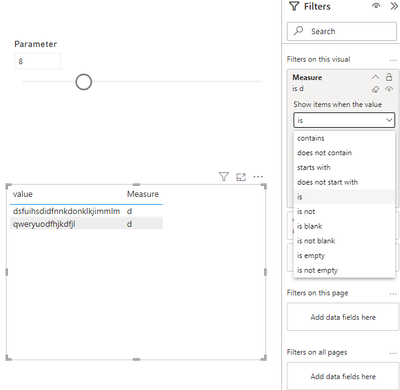This screenshot has height=390, width=400.
Task: Choose 'does not start with' condition
Action: tap(344, 182)
